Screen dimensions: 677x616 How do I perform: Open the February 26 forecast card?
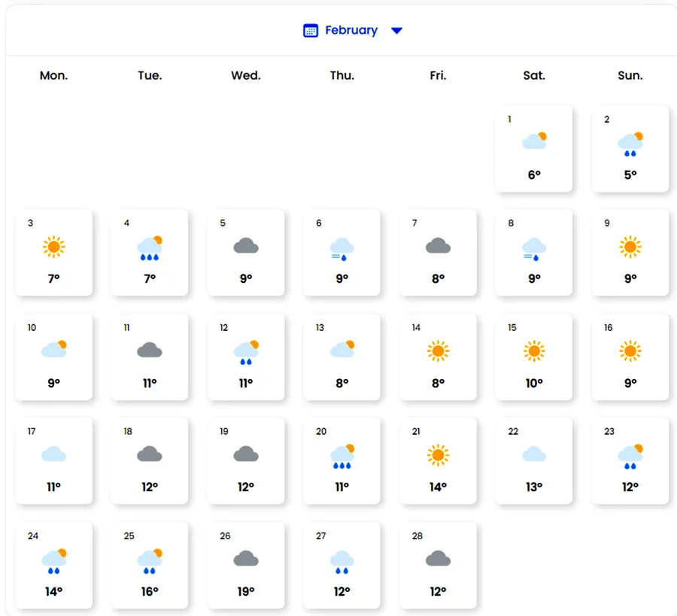[x=246, y=565]
